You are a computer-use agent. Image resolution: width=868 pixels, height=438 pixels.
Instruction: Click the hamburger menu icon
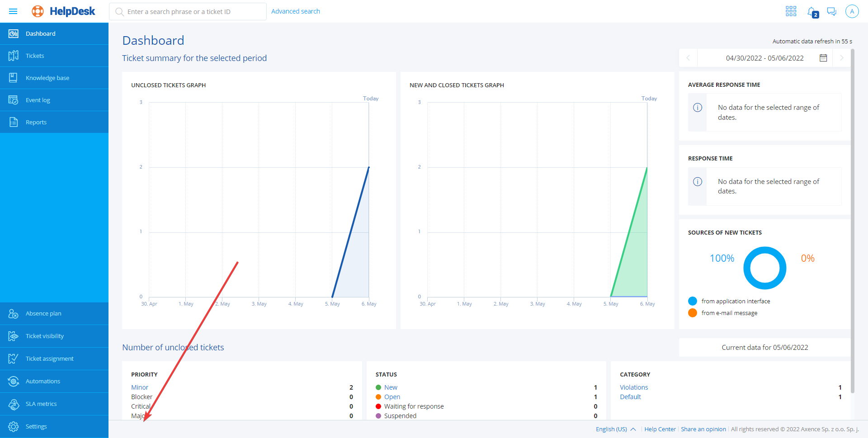point(13,11)
